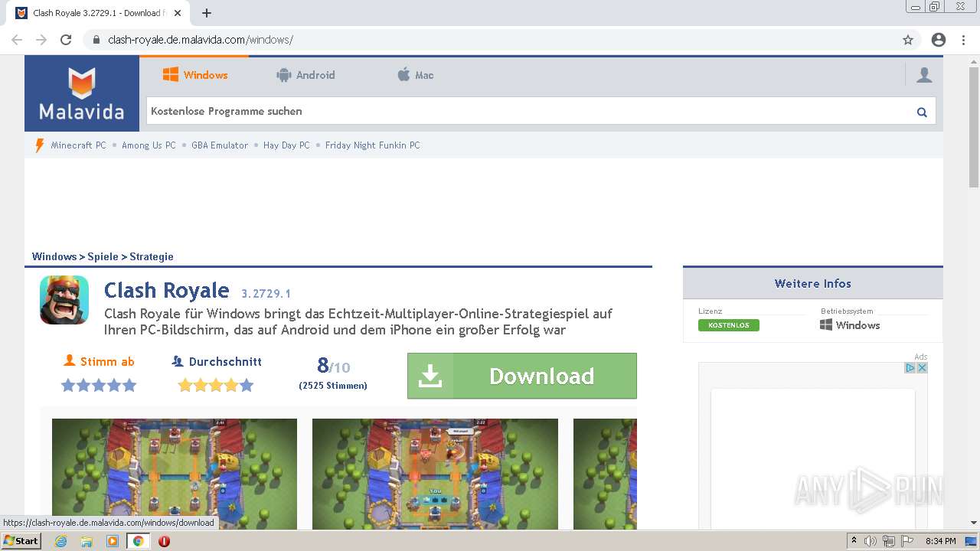Click the '(2525 Stimmen)' vote count
The height and width of the screenshot is (551, 980).
[333, 386]
